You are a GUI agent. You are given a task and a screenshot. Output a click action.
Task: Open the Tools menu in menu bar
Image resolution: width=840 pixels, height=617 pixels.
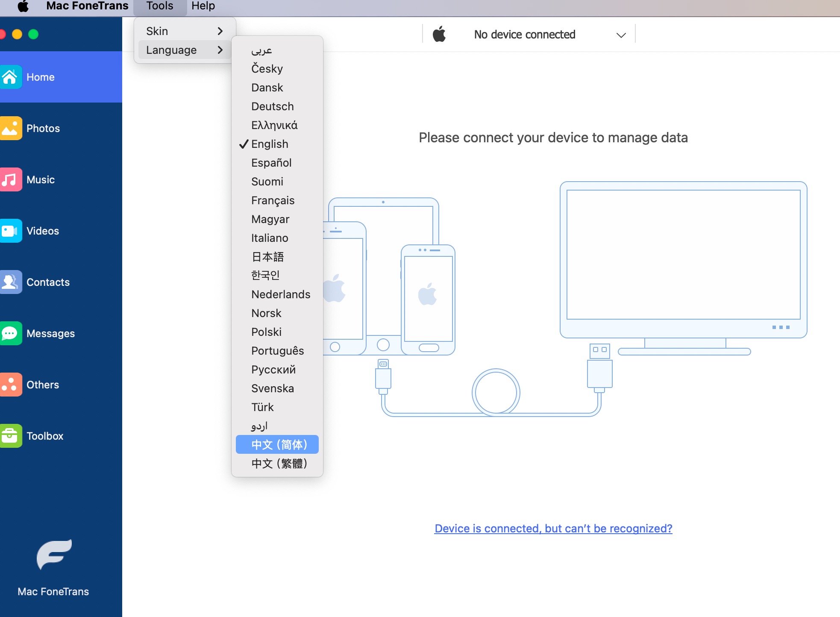[160, 6]
